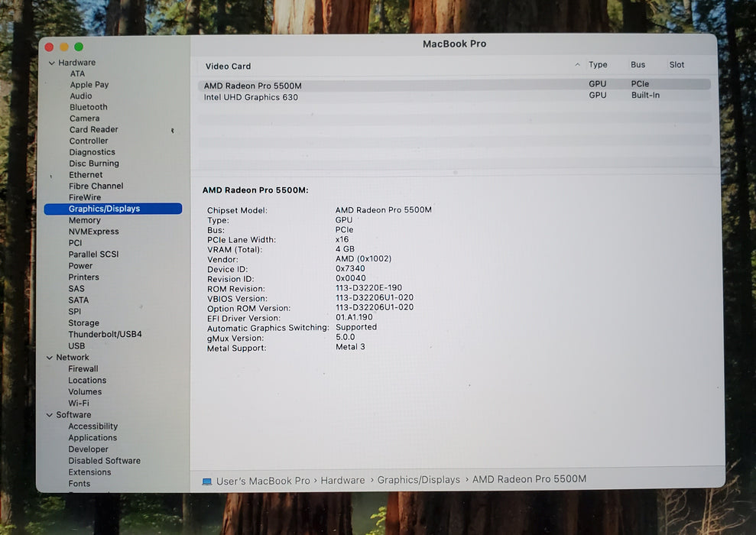Select USB in the sidebar
The image size is (756, 535).
tap(76, 346)
